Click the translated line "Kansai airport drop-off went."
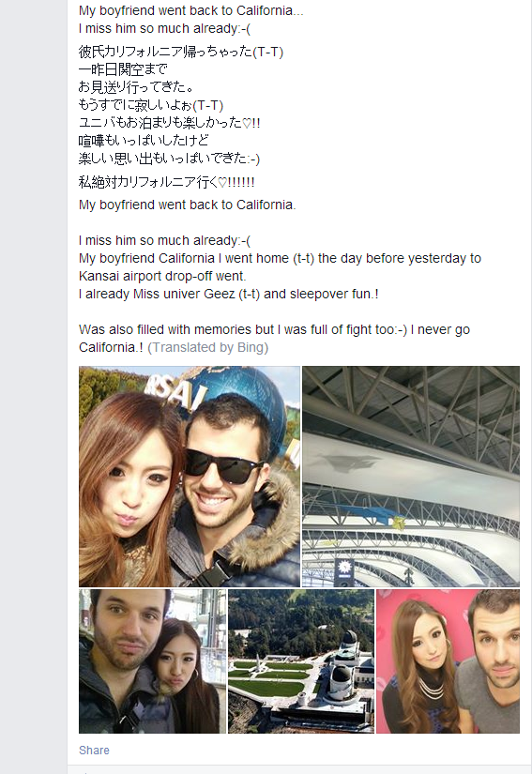 tap(162, 276)
